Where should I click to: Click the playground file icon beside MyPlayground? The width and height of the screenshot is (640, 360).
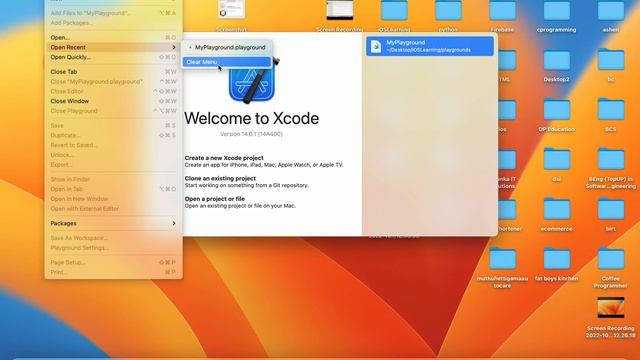(x=376, y=46)
